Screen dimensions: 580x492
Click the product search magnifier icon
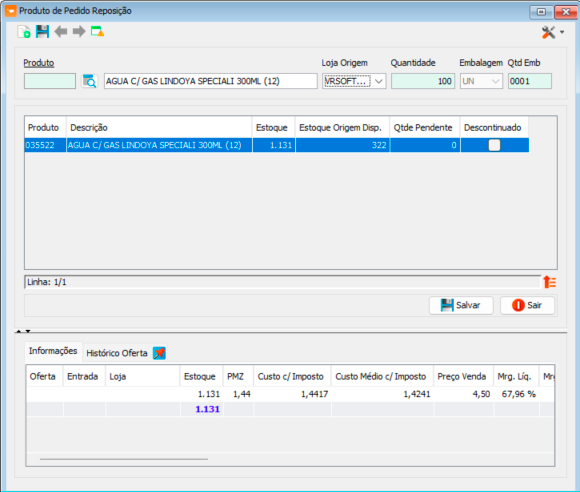coord(90,81)
